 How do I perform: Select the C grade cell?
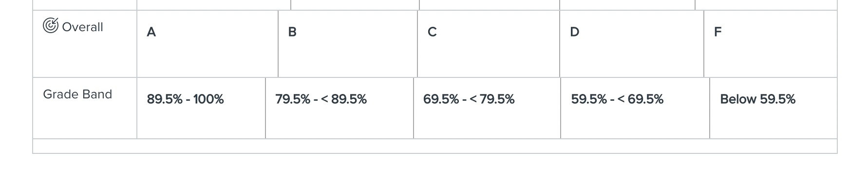[x=489, y=44]
